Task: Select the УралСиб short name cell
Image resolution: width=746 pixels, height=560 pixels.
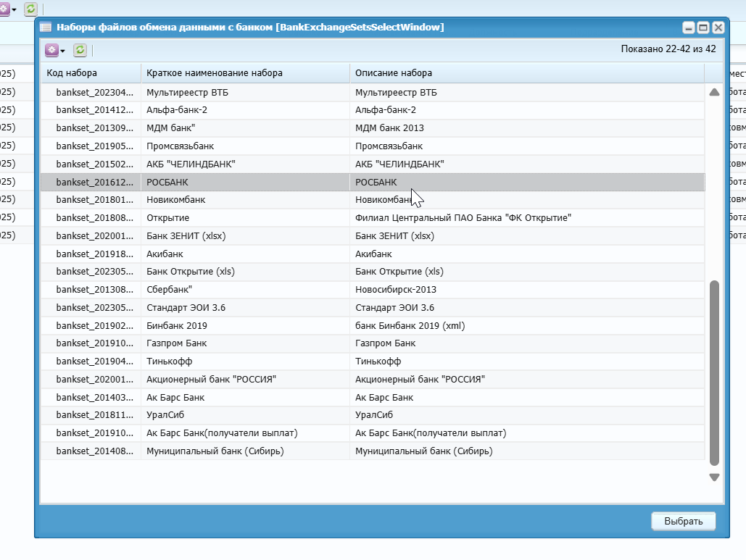Action: 245,416
